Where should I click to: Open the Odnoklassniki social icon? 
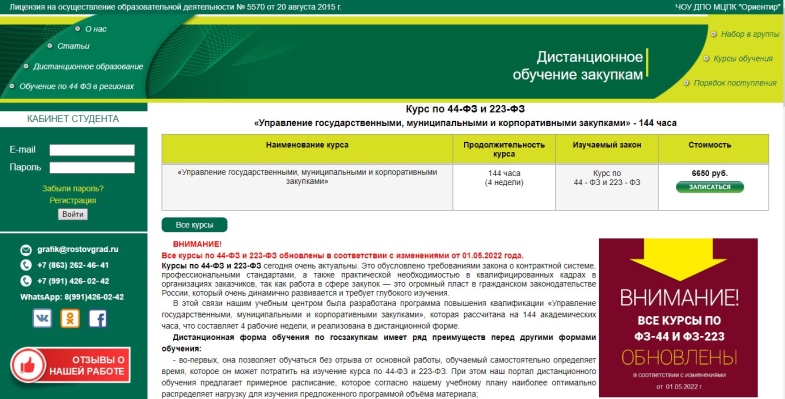click(x=70, y=318)
